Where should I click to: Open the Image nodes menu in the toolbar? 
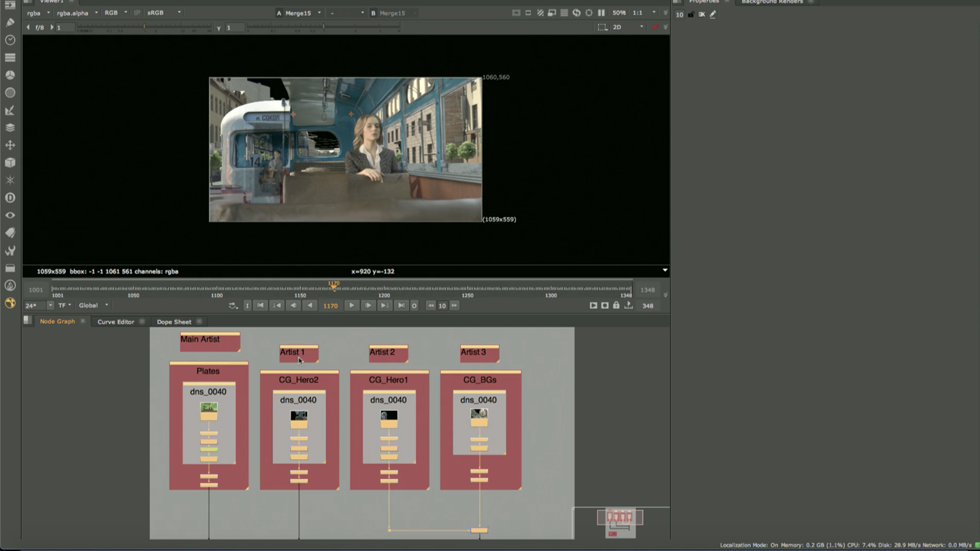[10, 5]
